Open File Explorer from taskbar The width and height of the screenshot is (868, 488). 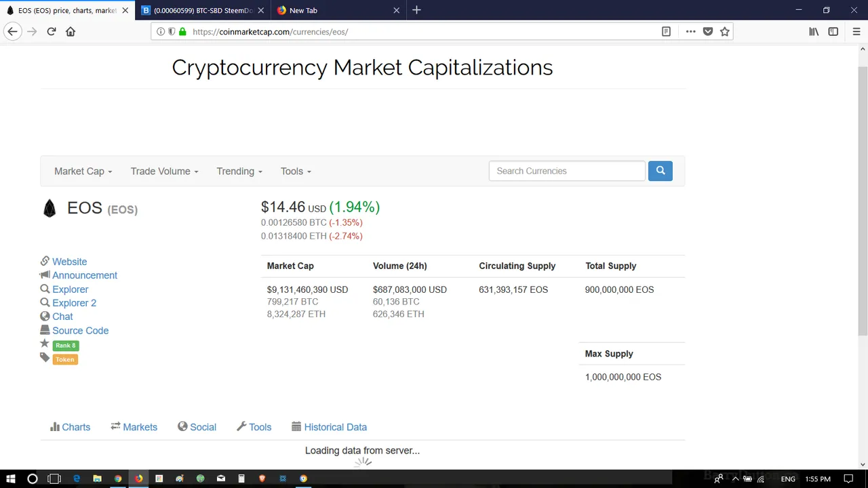point(97,479)
